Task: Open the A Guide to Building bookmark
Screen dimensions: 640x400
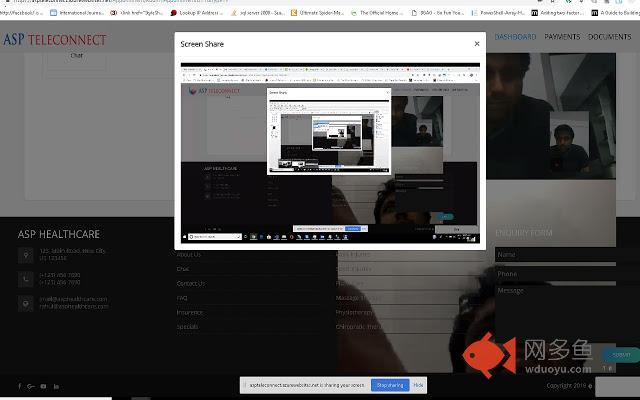Action: (x=616, y=13)
